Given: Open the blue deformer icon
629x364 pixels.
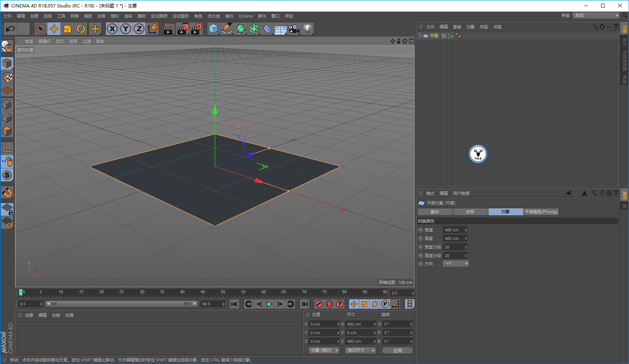Looking at the screenshot, I should (x=267, y=29).
